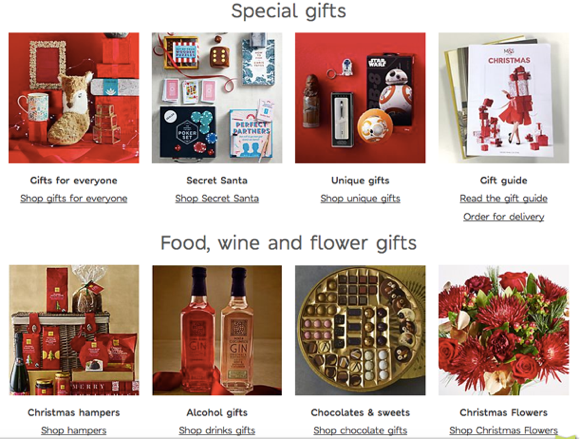Visit the Shop unique gifts link

[x=360, y=199]
